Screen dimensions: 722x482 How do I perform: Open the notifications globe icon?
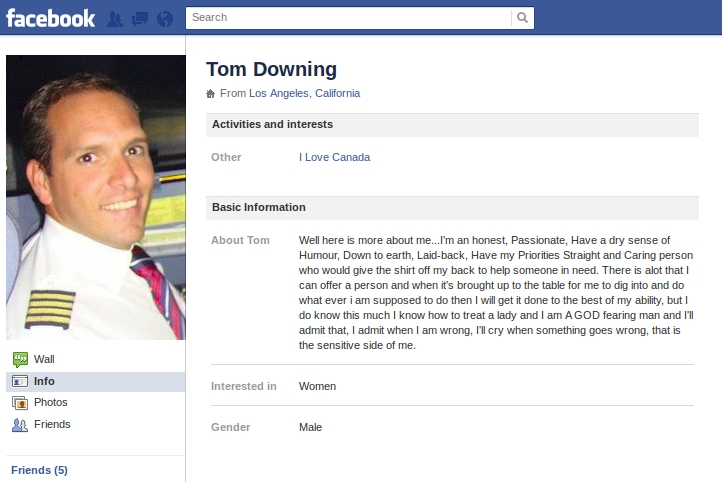point(165,19)
